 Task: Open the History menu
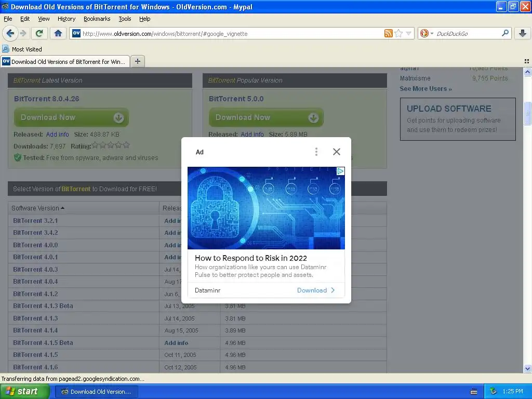tap(66, 19)
